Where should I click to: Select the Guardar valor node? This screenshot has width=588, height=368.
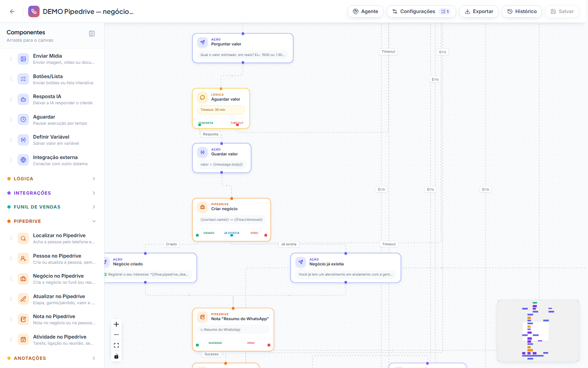point(222,158)
